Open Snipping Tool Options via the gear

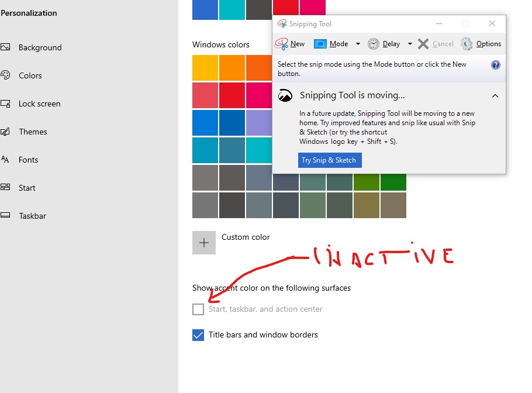pyautogui.click(x=481, y=44)
